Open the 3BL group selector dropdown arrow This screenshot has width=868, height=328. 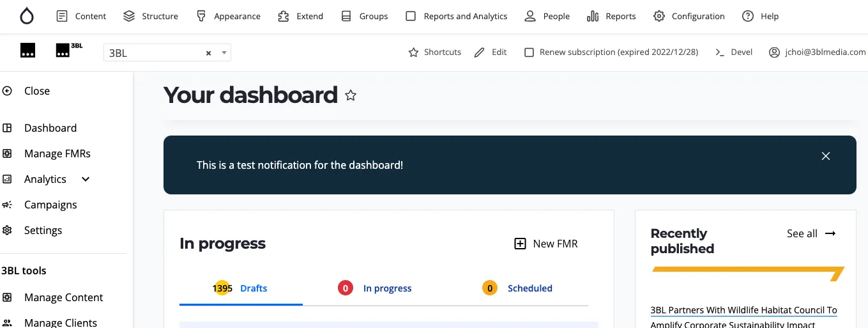224,53
